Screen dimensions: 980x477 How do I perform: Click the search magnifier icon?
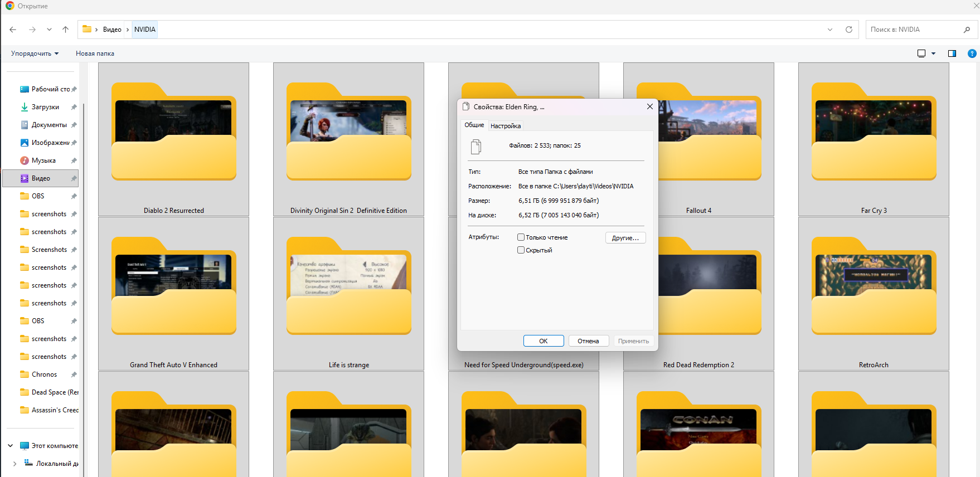967,30
